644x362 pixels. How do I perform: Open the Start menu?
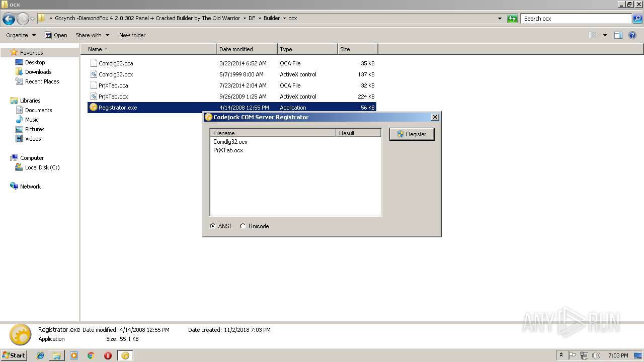tap(14, 355)
